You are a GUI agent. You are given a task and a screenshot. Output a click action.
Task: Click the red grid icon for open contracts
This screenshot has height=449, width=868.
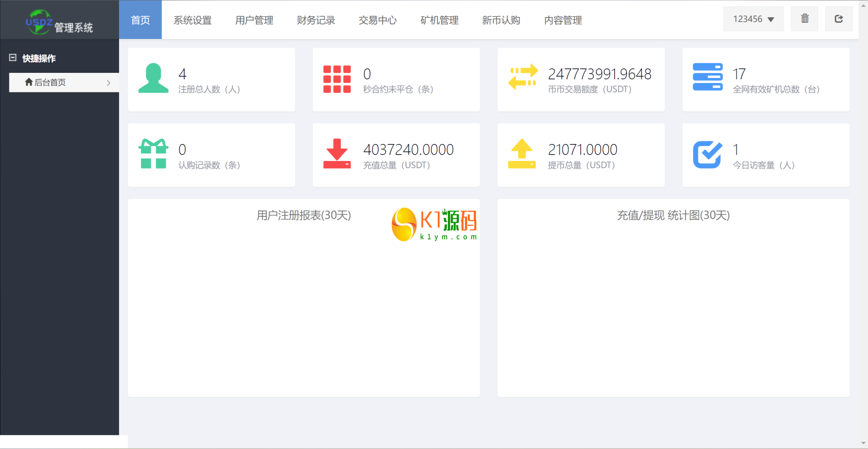(337, 79)
